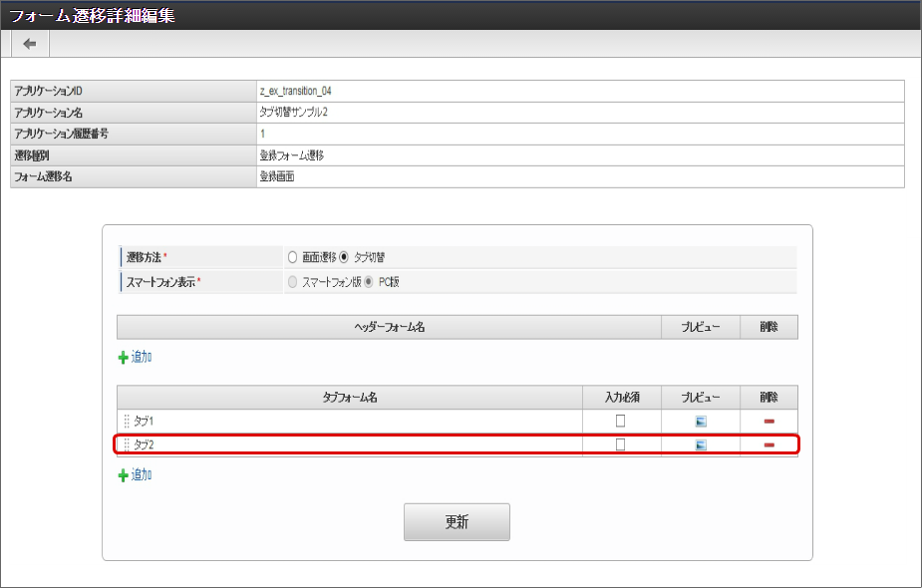Click green plus under header form table
The image size is (922, 588).
pos(123,358)
